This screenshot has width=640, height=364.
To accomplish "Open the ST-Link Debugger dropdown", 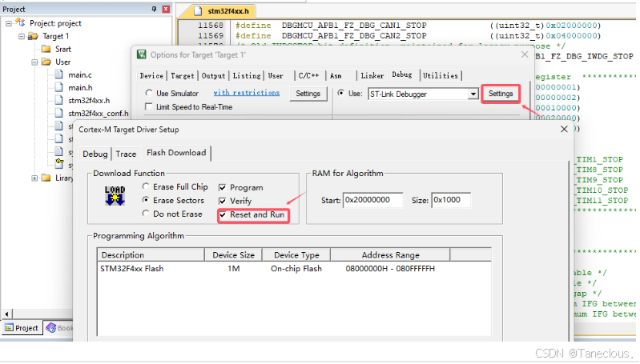I will click(x=473, y=94).
